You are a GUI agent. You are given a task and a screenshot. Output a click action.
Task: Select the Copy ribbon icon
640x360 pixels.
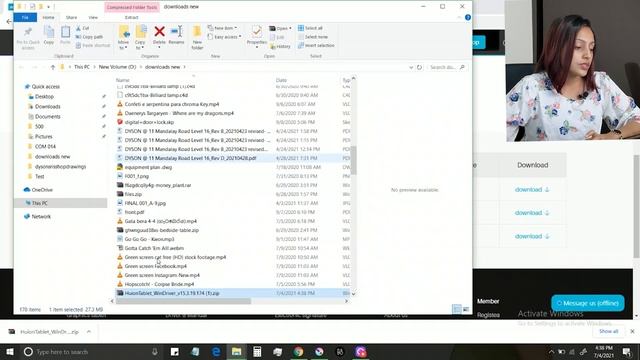pos(49,36)
